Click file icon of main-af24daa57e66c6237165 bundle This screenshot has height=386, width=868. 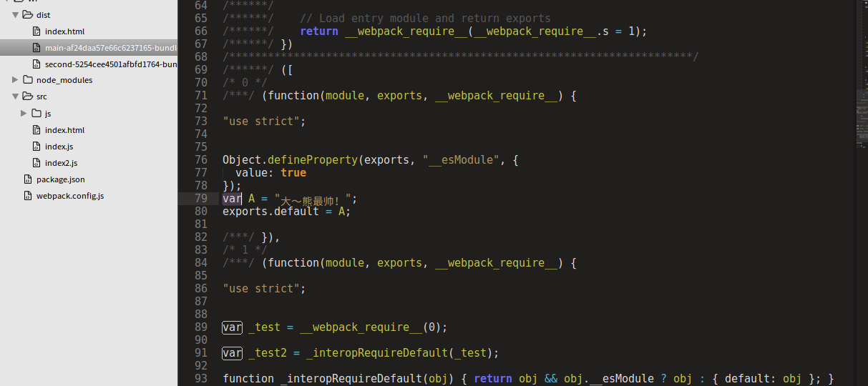(x=37, y=48)
